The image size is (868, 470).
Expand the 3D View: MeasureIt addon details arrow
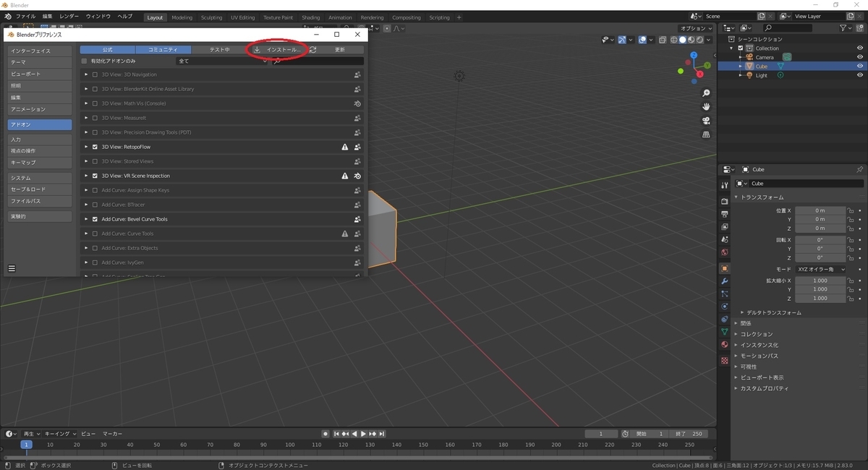pos(86,118)
